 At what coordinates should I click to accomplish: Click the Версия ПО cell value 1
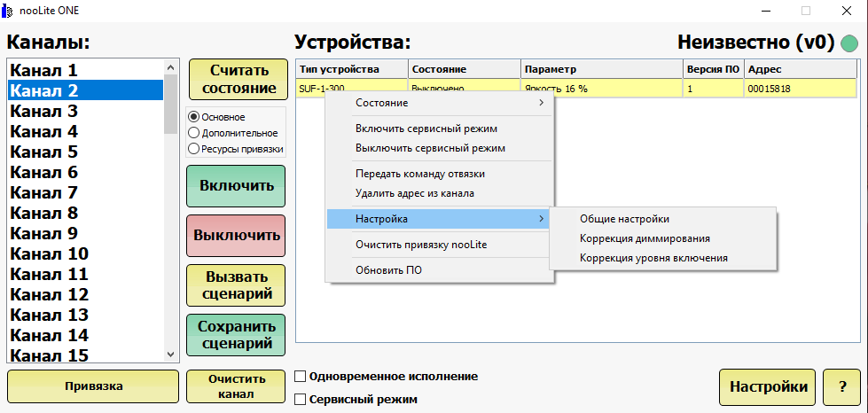tap(714, 88)
